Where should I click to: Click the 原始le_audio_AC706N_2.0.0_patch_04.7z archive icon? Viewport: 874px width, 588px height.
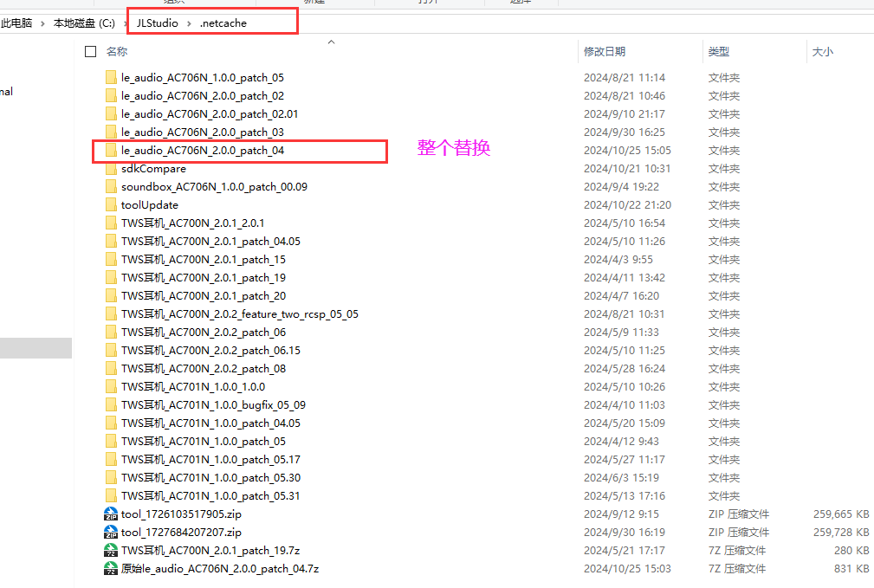[111, 568]
